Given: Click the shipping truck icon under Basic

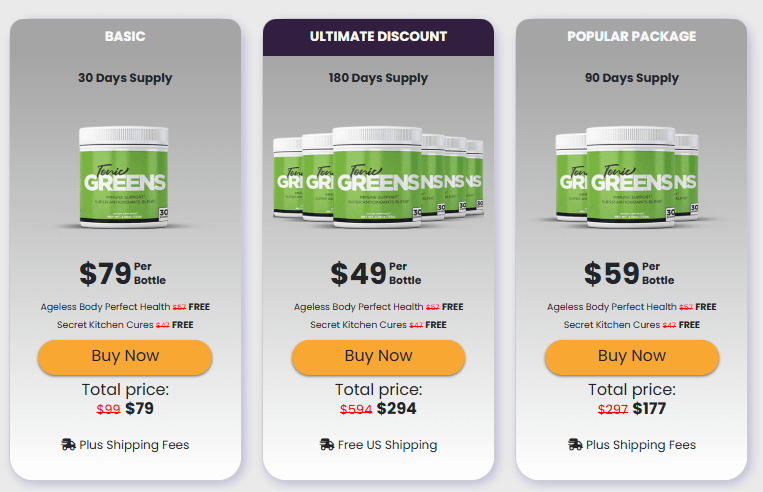Looking at the screenshot, I should click(x=68, y=445).
